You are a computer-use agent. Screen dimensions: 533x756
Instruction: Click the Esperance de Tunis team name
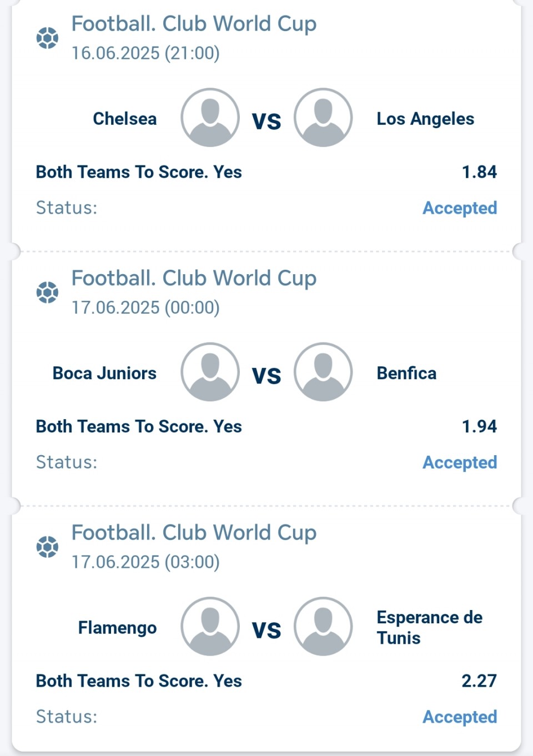(x=430, y=628)
